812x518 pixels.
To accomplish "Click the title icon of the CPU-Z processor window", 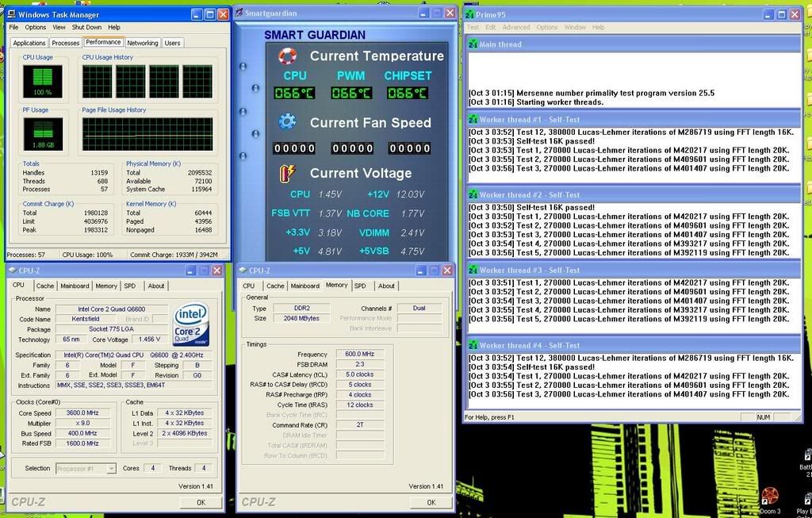I will click(13, 270).
